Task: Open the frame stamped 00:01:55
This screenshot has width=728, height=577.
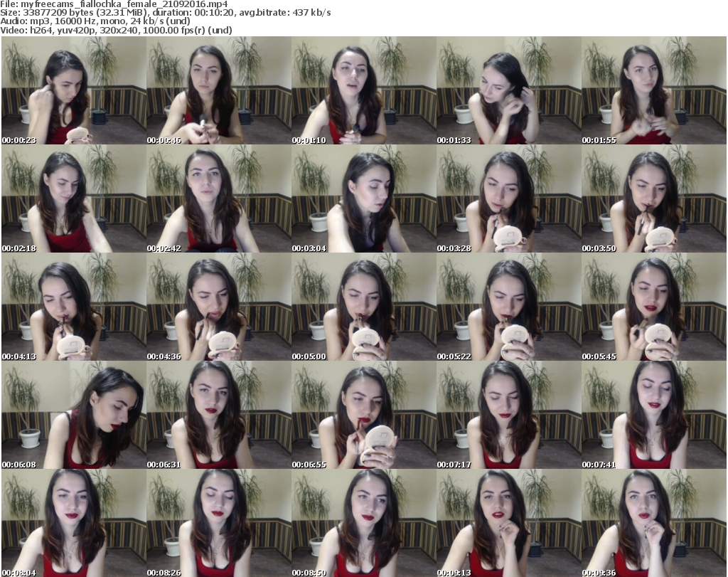Action: (654, 90)
